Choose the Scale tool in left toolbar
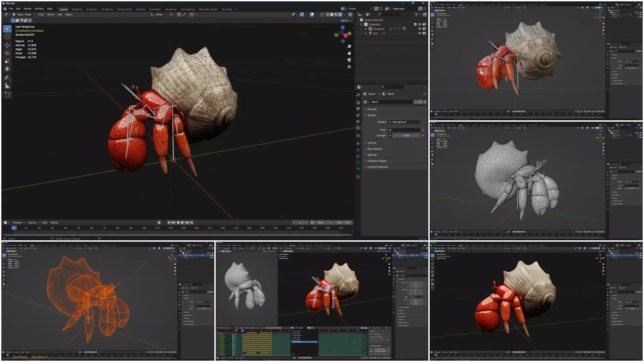The width and height of the screenshot is (644, 362). 7,61
